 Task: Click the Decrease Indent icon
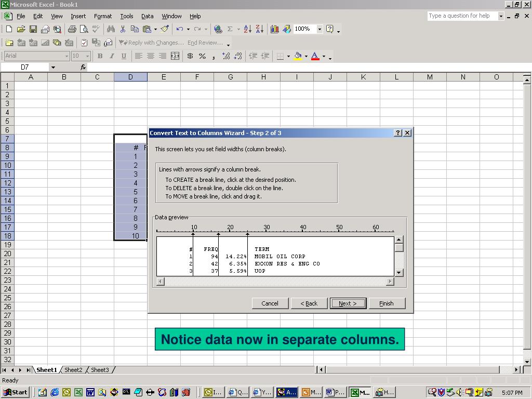pyautogui.click(x=253, y=56)
